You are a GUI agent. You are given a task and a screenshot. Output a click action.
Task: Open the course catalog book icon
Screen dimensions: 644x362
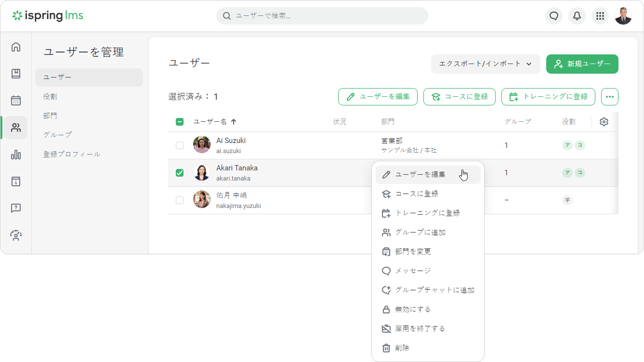[x=16, y=74]
